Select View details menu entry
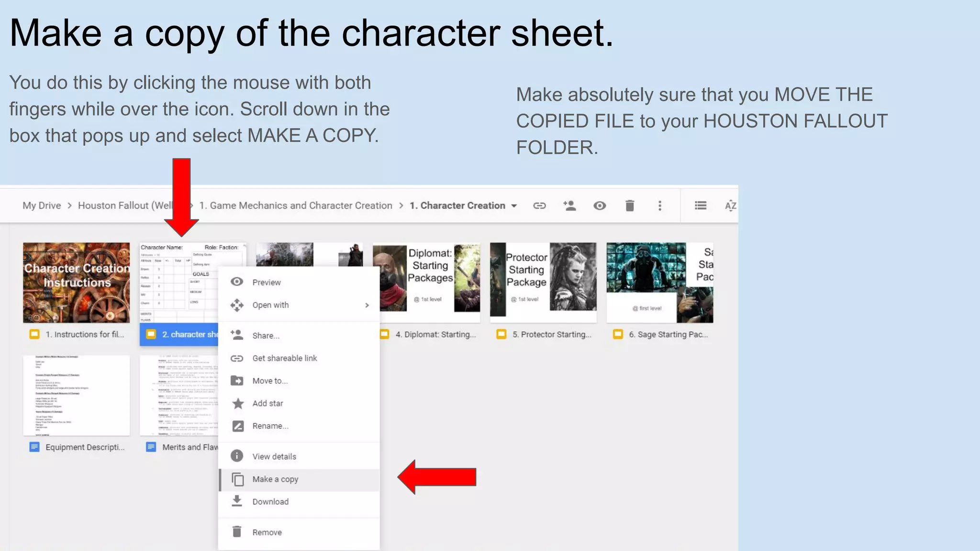The height and width of the screenshot is (551, 980). (299, 456)
